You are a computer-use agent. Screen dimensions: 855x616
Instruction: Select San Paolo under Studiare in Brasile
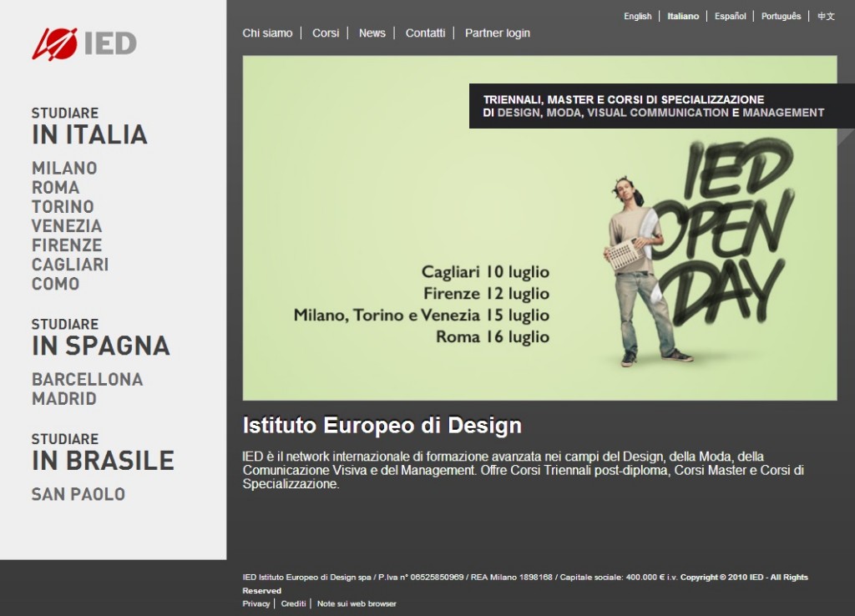point(77,494)
